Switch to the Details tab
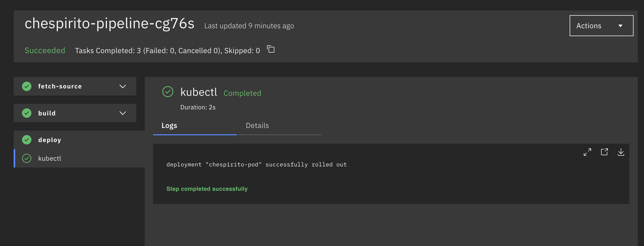This screenshot has width=644, height=246. pyautogui.click(x=257, y=126)
